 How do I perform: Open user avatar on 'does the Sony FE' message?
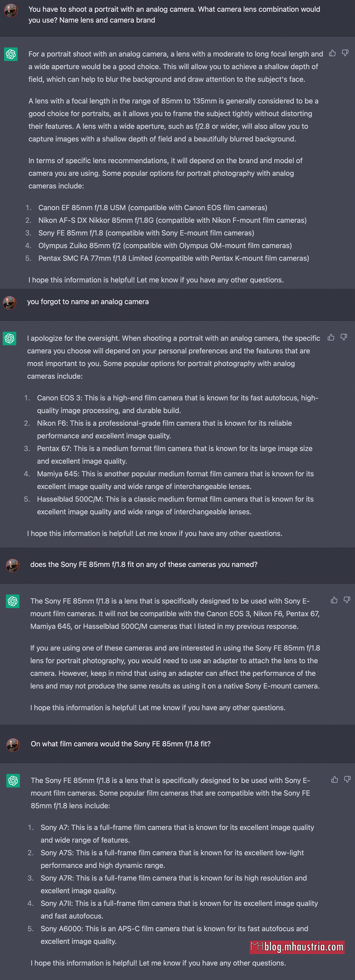(13, 565)
